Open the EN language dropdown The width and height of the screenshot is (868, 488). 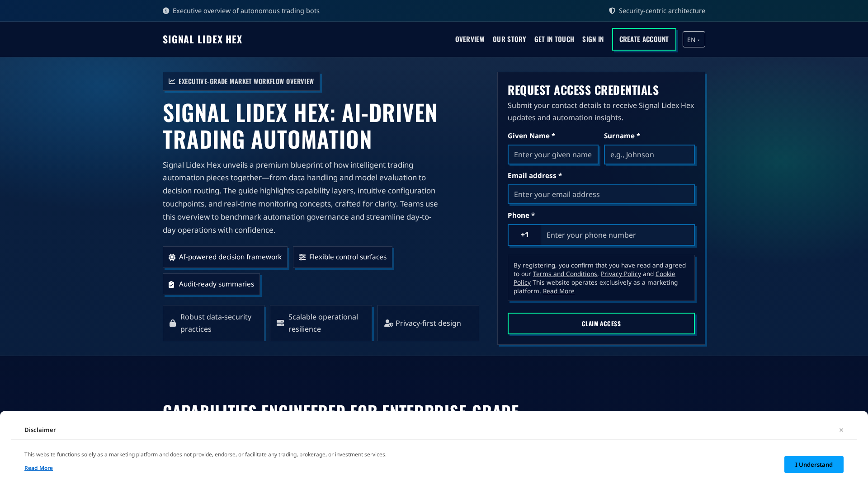[x=694, y=39]
